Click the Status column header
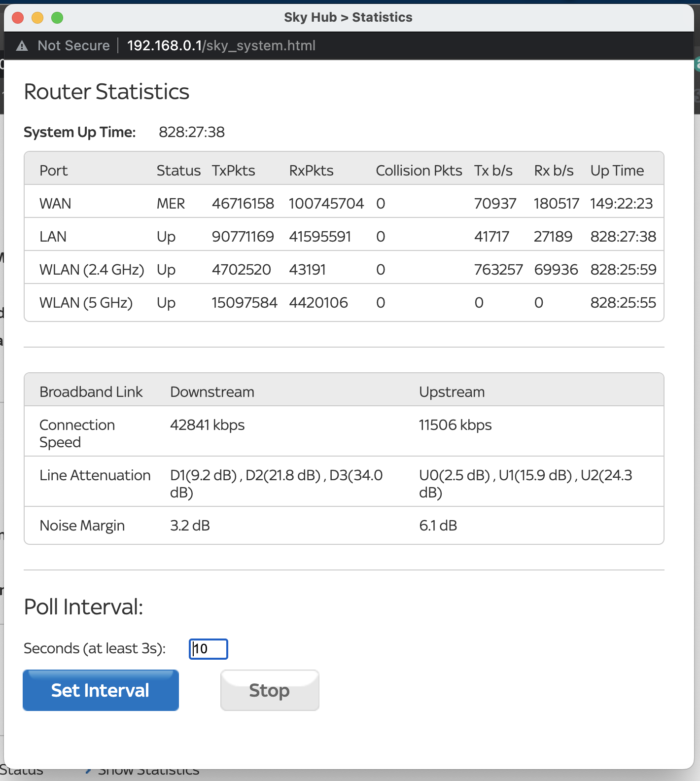Image resolution: width=700 pixels, height=781 pixels. pos(178,171)
